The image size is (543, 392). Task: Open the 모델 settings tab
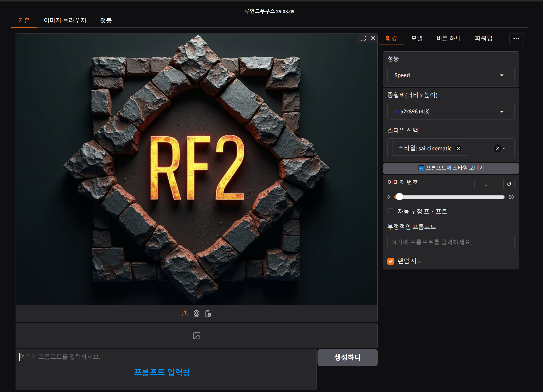417,38
